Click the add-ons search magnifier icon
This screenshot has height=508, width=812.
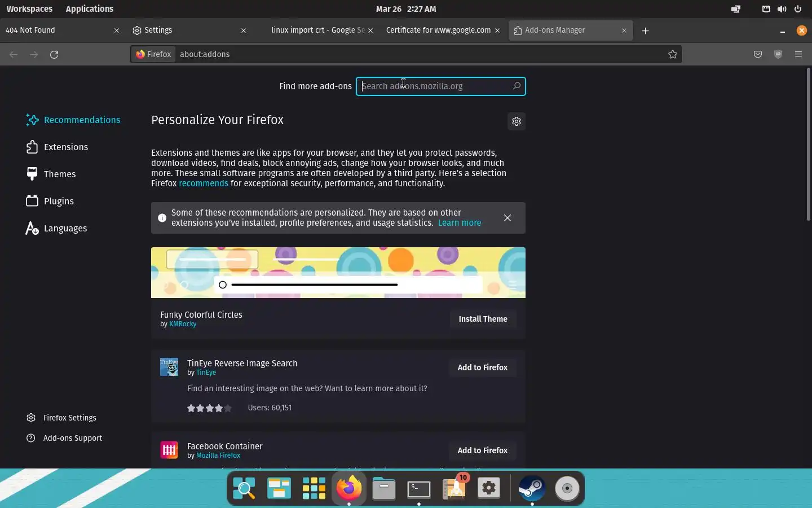pos(517,86)
